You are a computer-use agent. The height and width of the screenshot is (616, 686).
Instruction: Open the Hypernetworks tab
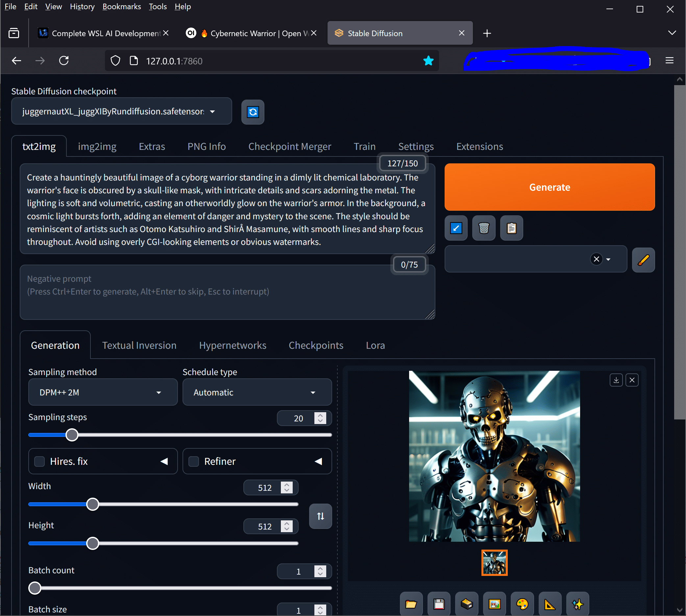[233, 345]
